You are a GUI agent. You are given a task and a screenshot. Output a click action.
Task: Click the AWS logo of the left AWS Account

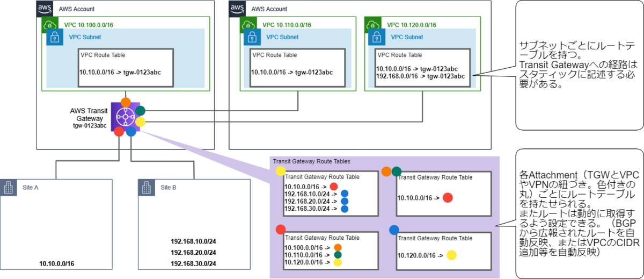coord(43,8)
